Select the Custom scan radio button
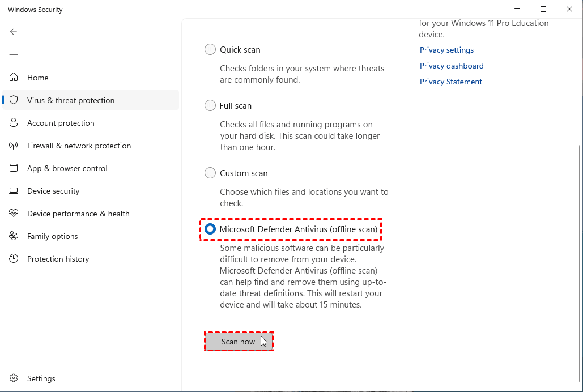 210,173
